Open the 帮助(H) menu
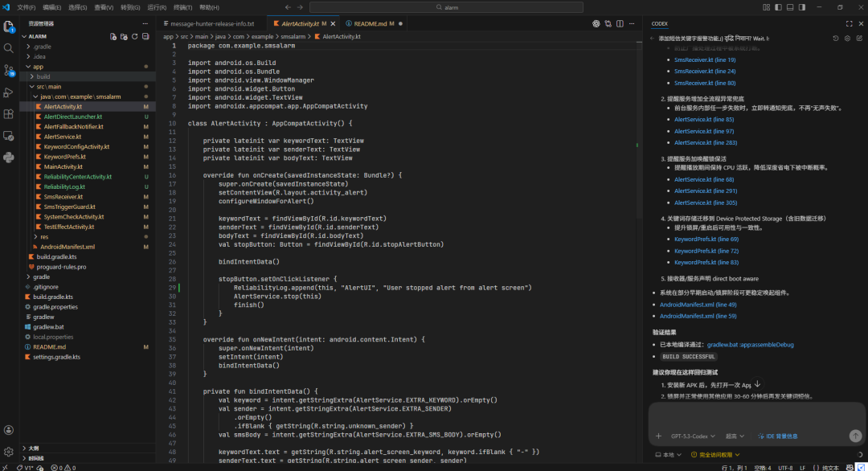 pos(209,7)
